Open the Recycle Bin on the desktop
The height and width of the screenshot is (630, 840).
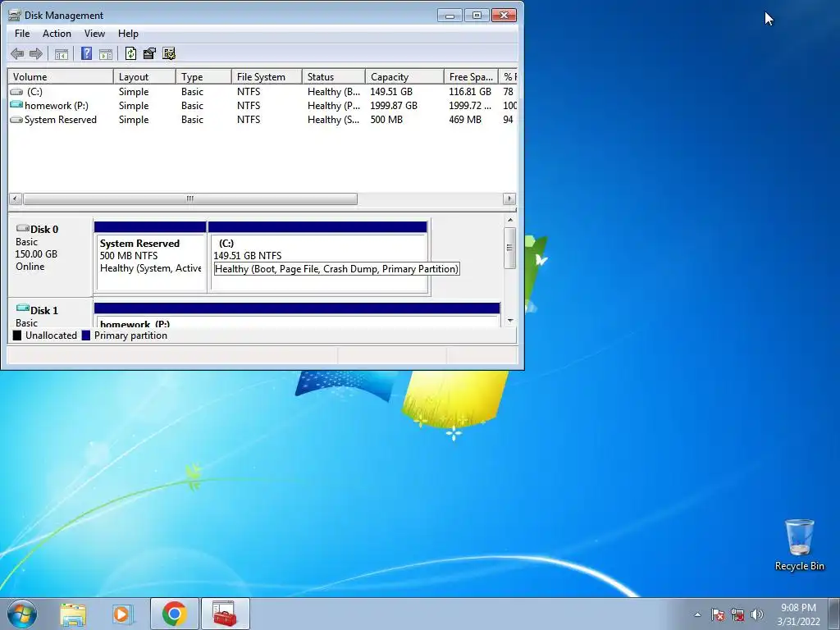click(x=799, y=545)
